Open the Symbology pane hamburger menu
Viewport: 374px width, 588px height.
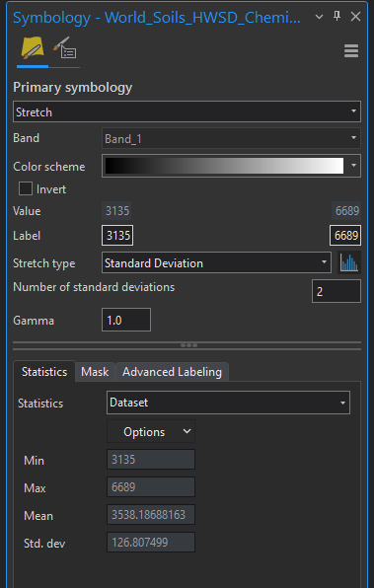pos(351,51)
